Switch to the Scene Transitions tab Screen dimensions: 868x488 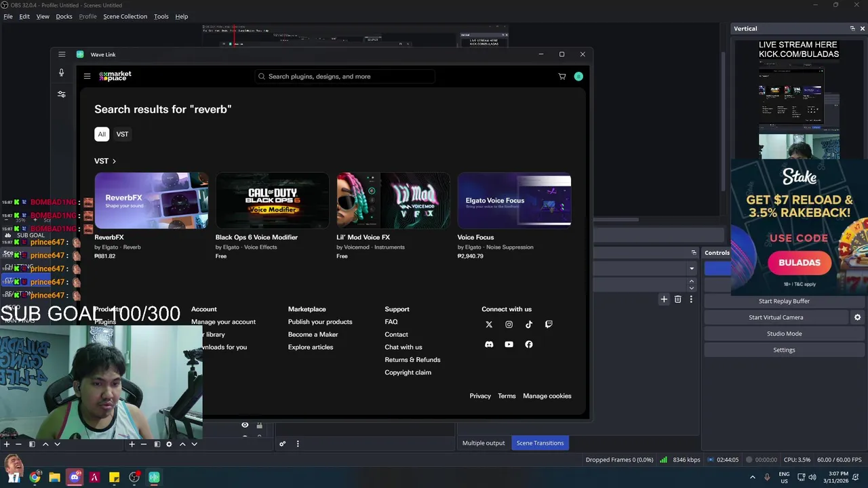(540, 443)
